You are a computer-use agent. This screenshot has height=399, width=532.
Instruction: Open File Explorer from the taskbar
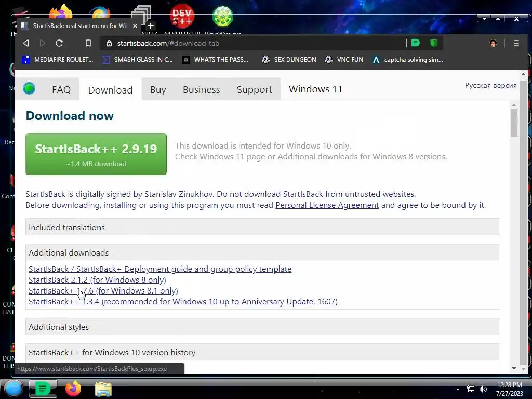(103, 389)
